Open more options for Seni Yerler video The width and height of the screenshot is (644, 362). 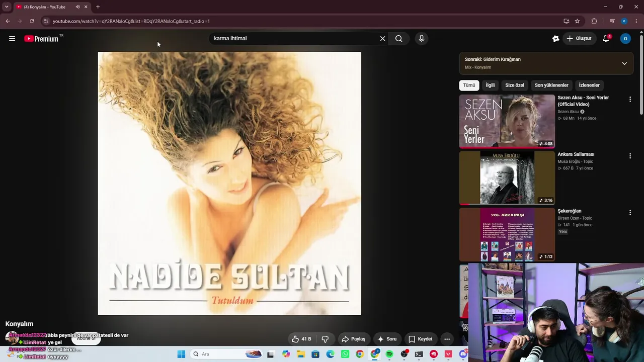point(630,100)
